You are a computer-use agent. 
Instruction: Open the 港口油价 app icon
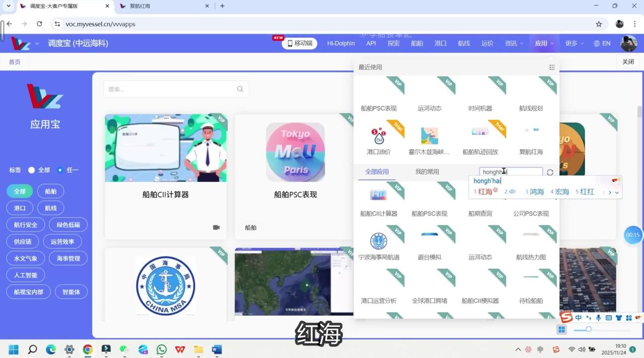378,137
